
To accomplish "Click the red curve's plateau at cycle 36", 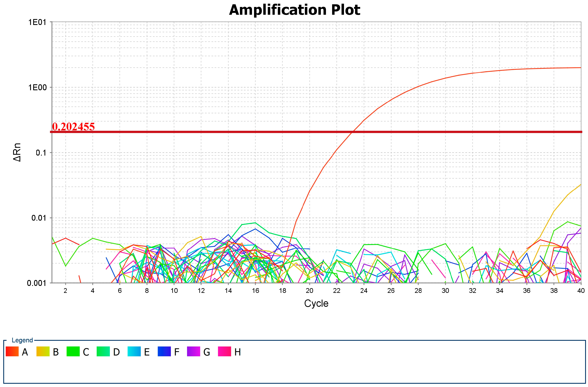I will click(x=527, y=69).
